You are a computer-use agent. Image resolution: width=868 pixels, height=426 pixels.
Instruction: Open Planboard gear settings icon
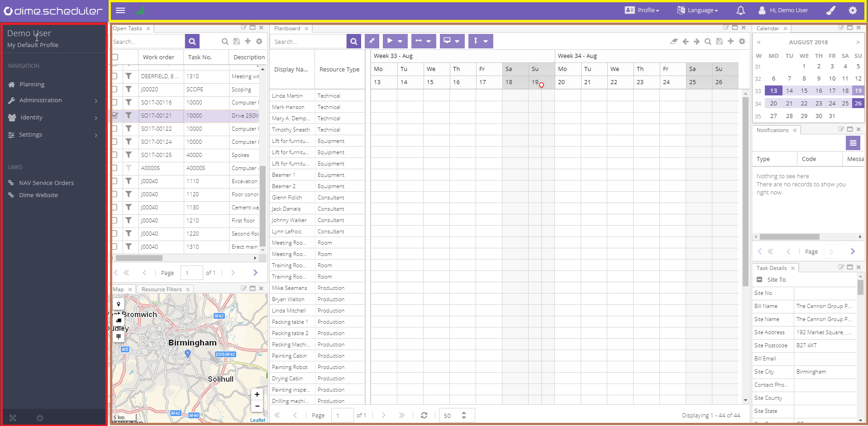742,41
